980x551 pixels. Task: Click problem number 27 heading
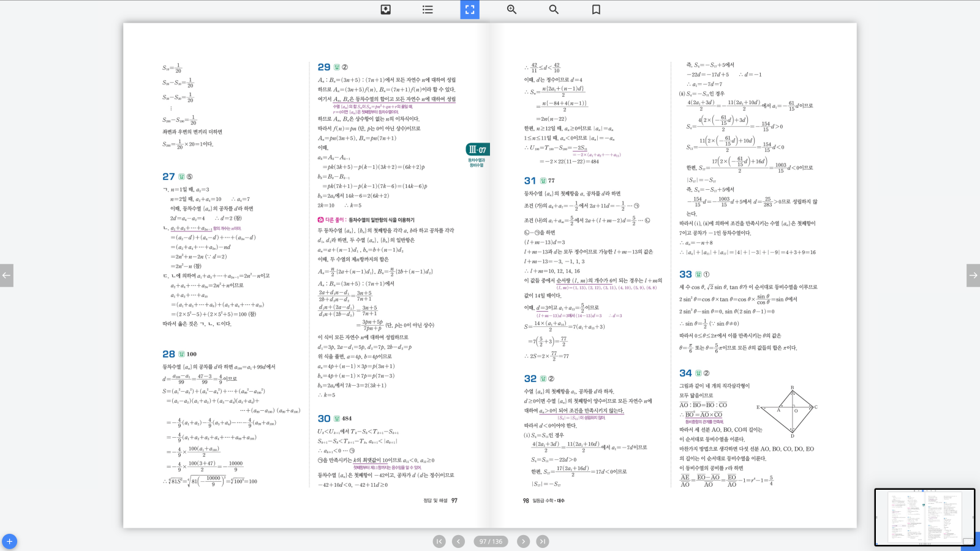(168, 176)
